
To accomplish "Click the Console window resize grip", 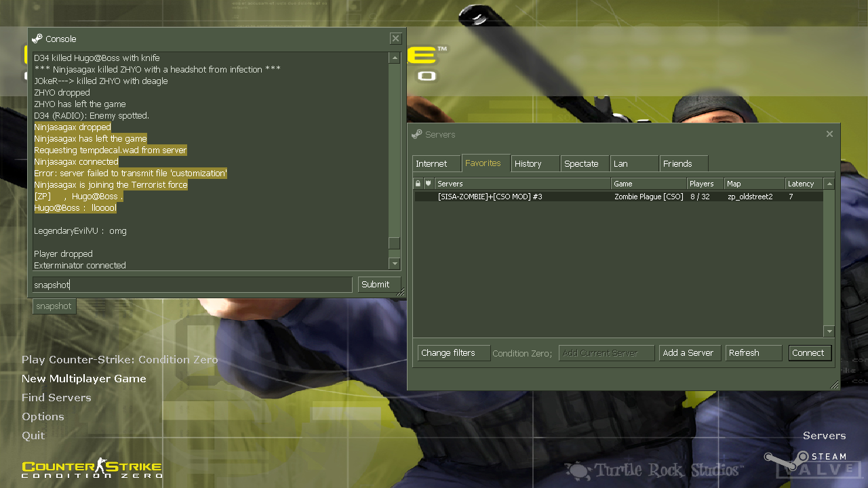I will [x=401, y=293].
